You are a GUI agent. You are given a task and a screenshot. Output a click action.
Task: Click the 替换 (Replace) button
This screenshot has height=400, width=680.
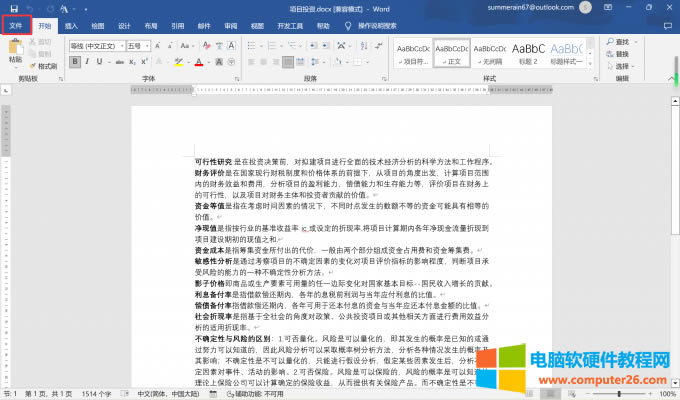622,53
